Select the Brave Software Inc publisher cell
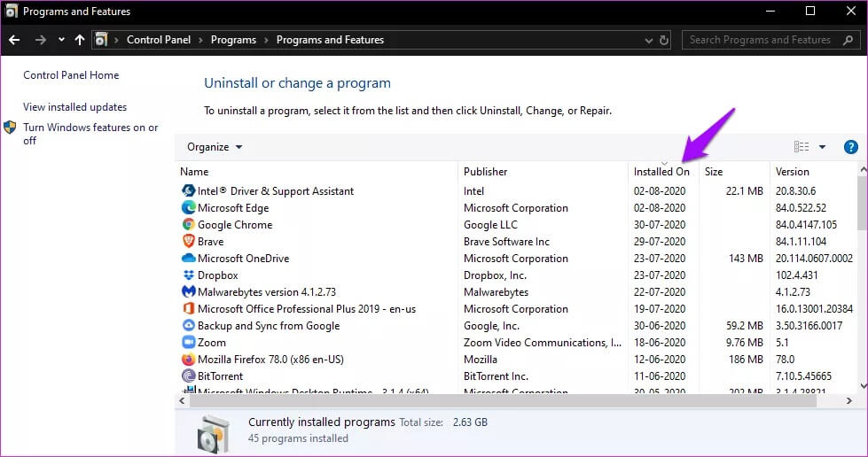 (x=506, y=241)
